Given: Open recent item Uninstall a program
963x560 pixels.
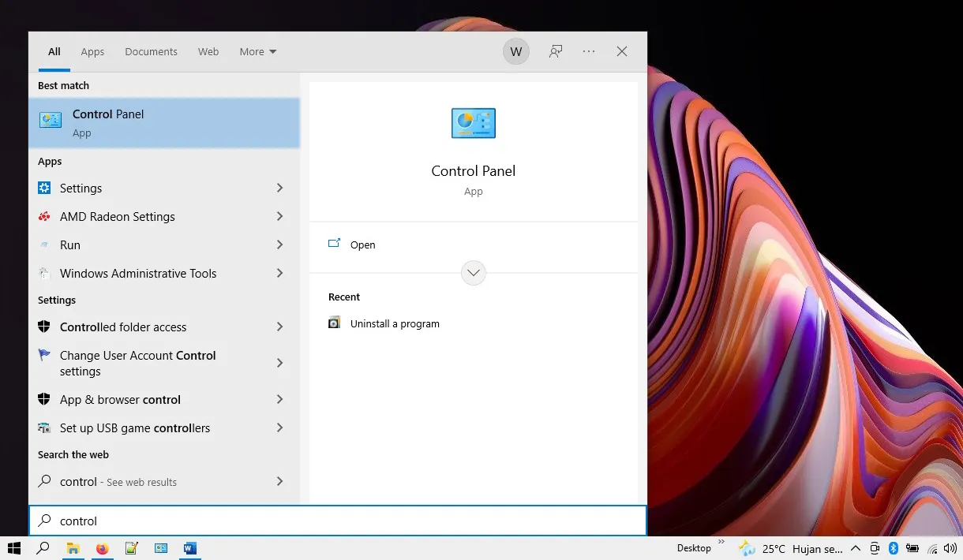Looking at the screenshot, I should [395, 323].
